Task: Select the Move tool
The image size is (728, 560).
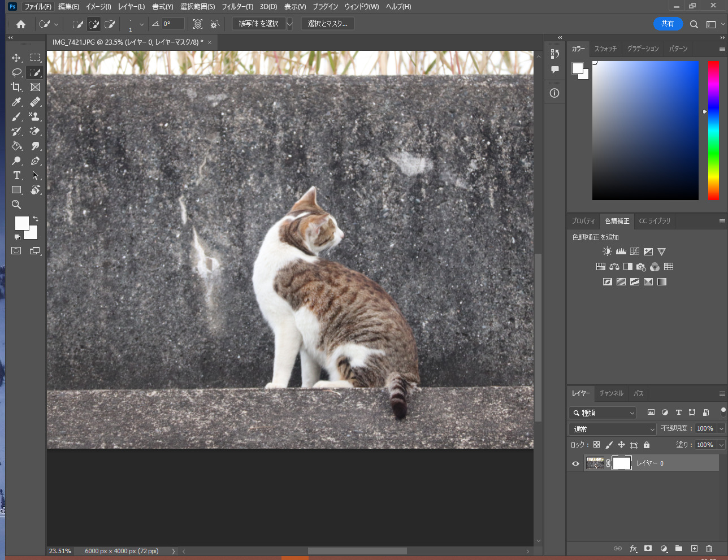Action: (x=16, y=58)
